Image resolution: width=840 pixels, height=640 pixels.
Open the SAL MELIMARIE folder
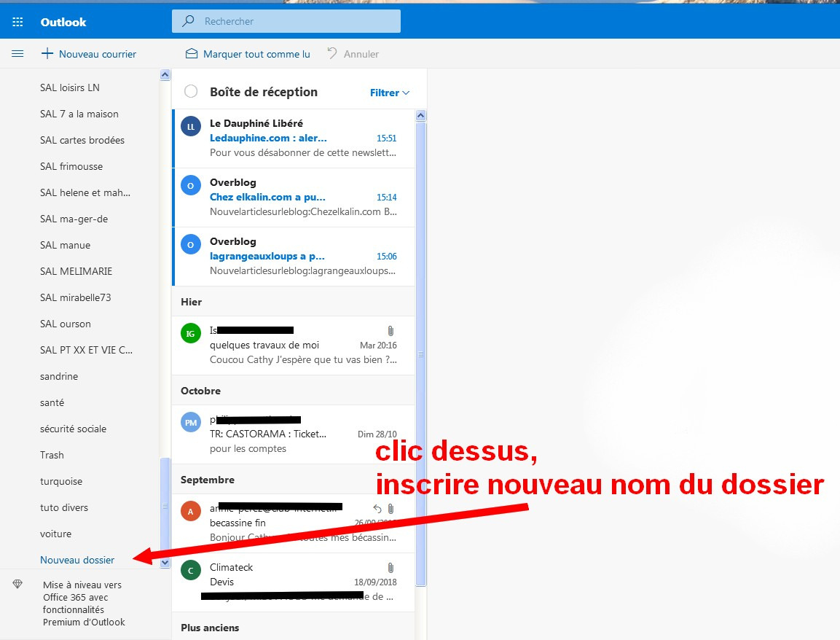tap(76, 271)
